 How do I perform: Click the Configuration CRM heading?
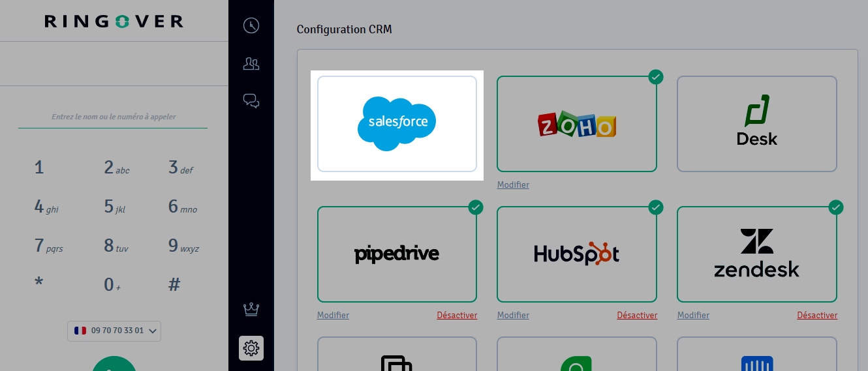point(345,29)
